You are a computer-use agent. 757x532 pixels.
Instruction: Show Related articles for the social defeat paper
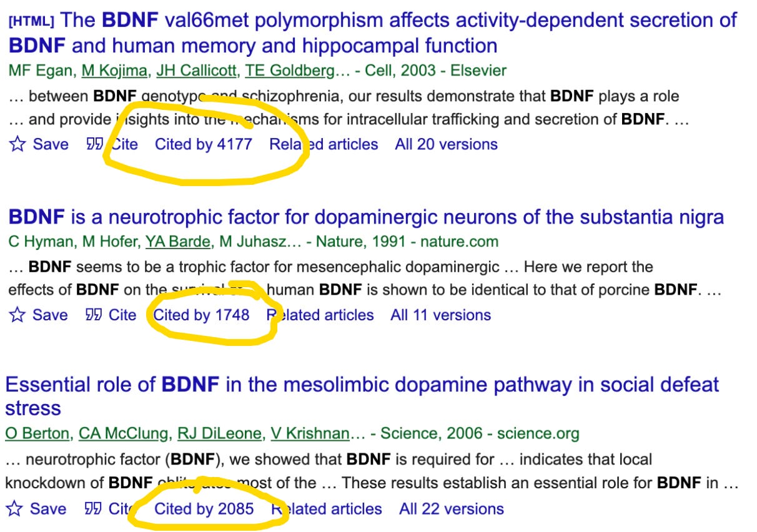click(x=327, y=509)
